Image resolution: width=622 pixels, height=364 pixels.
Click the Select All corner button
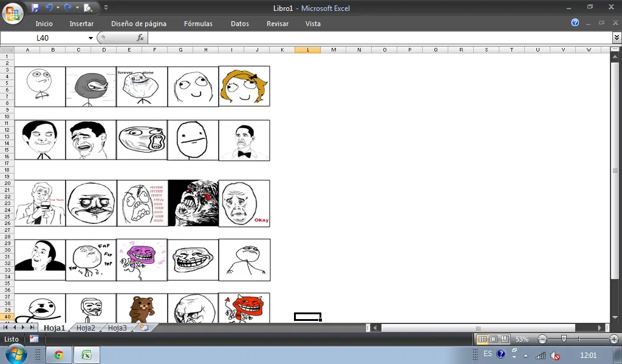(x=7, y=50)
